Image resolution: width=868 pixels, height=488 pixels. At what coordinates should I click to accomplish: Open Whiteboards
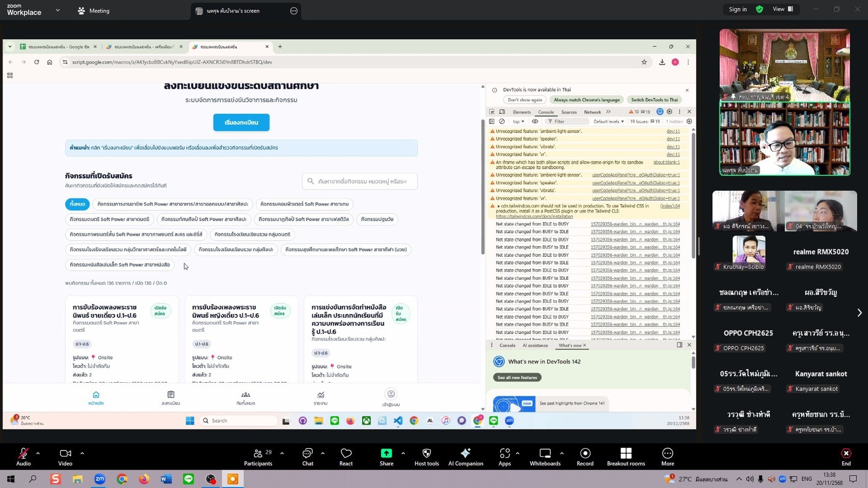tap(545, 453)
